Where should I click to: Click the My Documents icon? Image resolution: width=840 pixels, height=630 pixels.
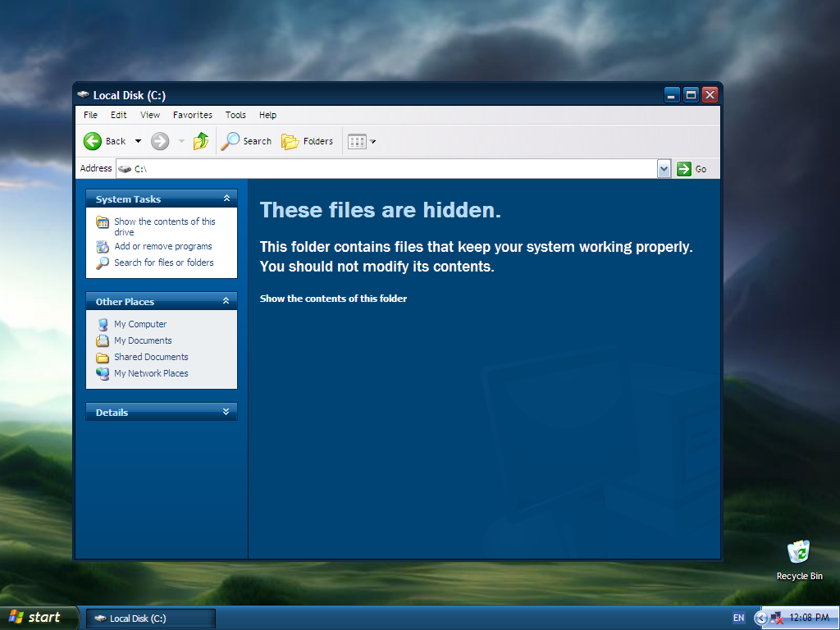tap(103, 340)
